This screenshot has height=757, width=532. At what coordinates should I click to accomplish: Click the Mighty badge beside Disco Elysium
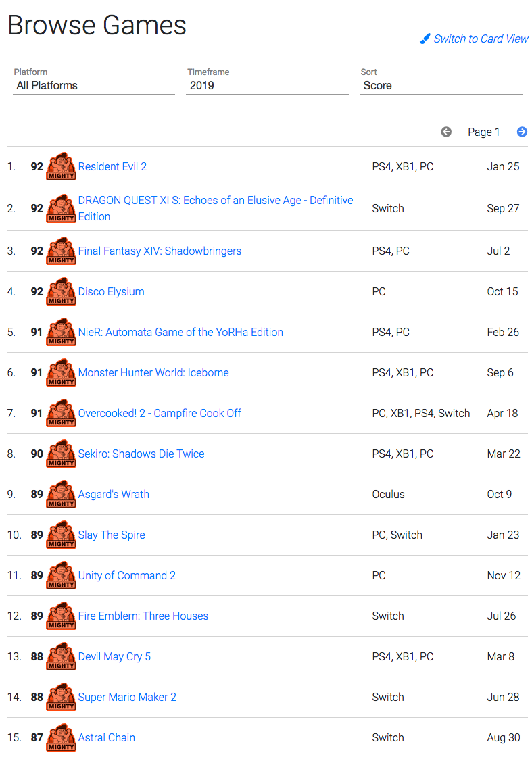[x=62, y=291]
